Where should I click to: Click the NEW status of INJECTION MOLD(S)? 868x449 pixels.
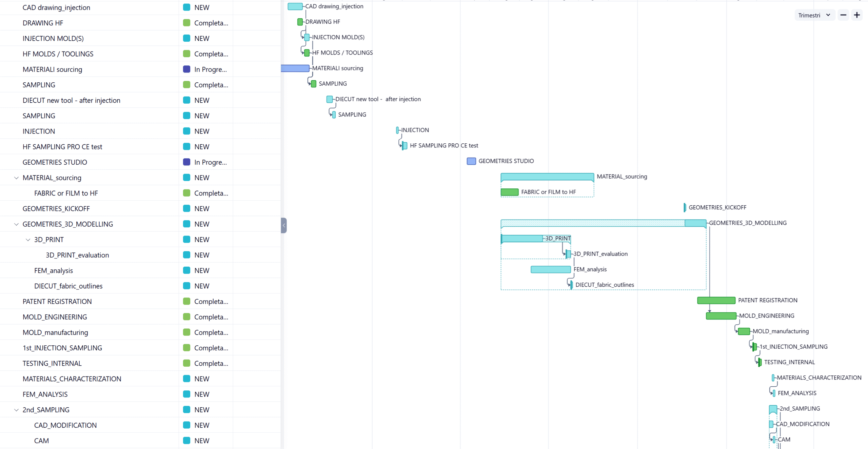pos(202,38)
